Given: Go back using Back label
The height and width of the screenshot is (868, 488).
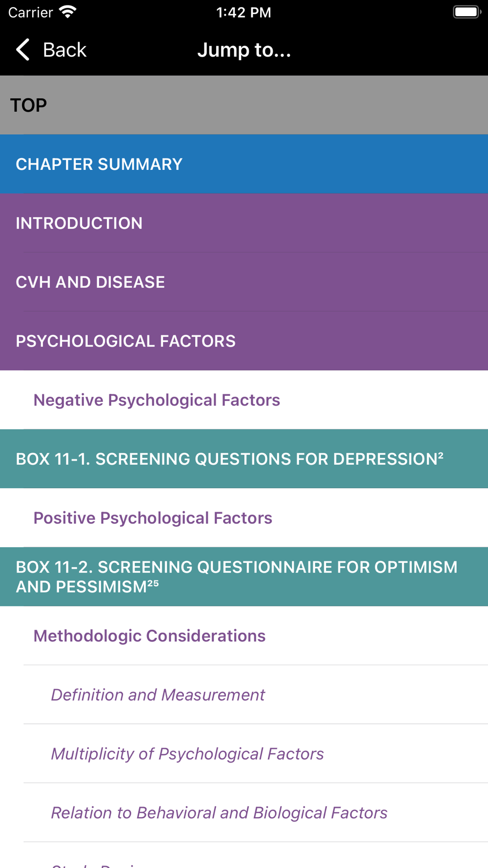Looking at the screenshot, I should pyautogui.click(x=64, y=50).
